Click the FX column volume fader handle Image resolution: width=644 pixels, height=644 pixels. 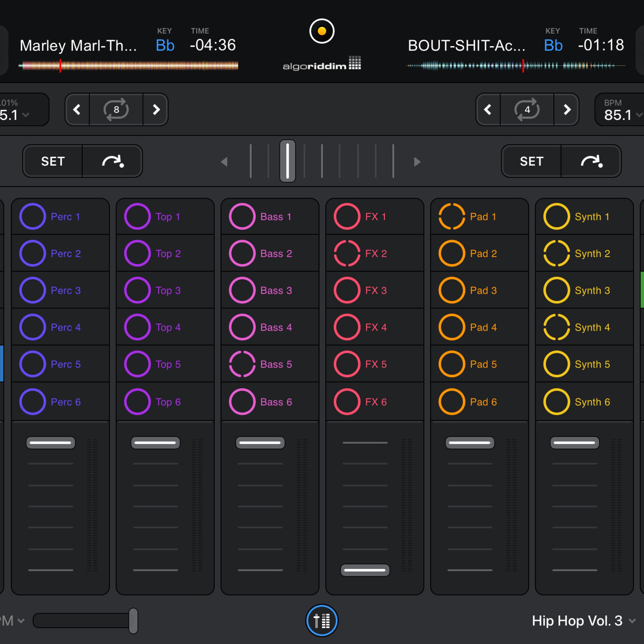(365, 570)
